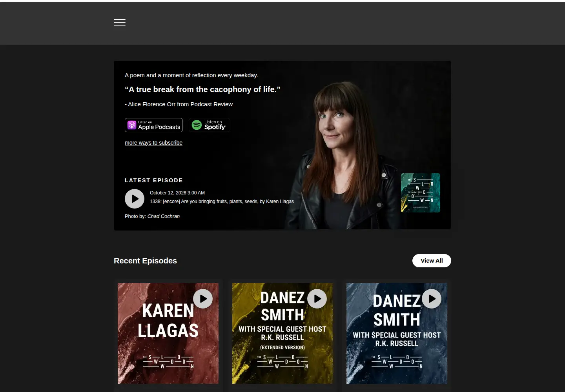
Task: Open the Listen on Spotify badge
Action: pyautogui.click(x=210, y=125)
